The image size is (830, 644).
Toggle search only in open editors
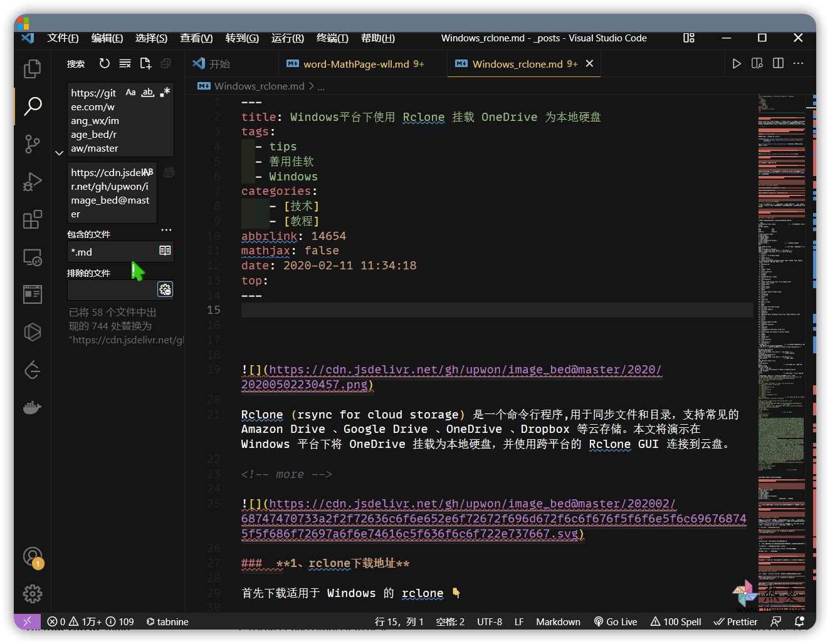[x=165, y=251]
